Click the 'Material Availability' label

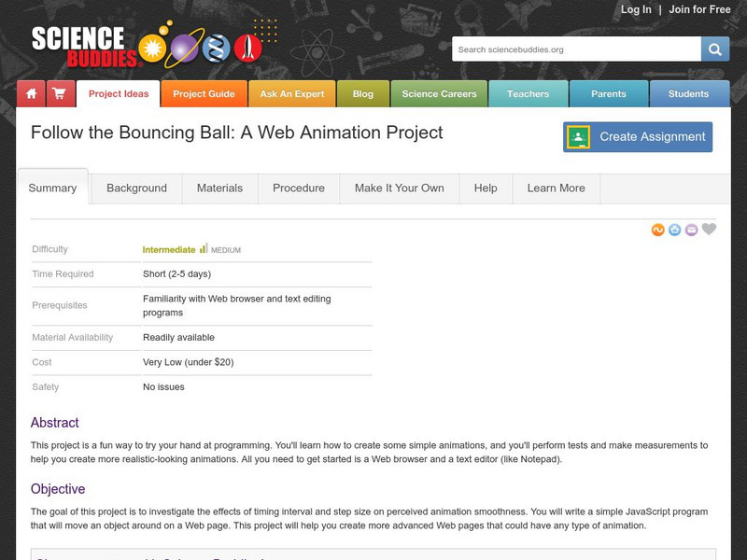(73, 337)
